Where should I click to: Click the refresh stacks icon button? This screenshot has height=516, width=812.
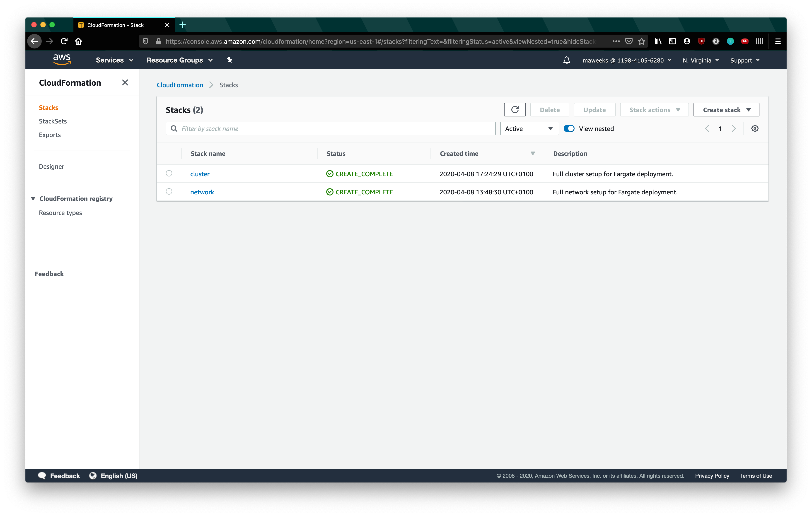pos(515,110)
